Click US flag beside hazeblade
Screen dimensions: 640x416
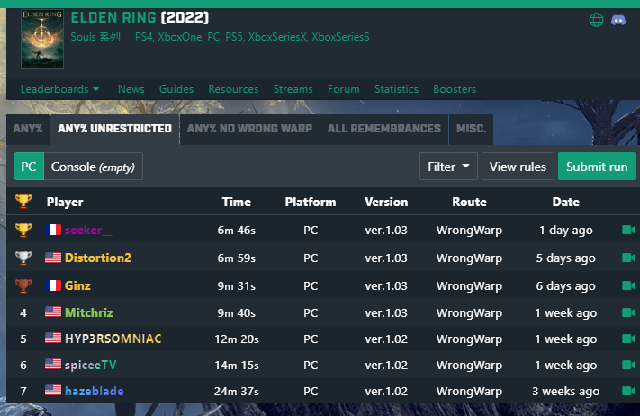(53, 390)
